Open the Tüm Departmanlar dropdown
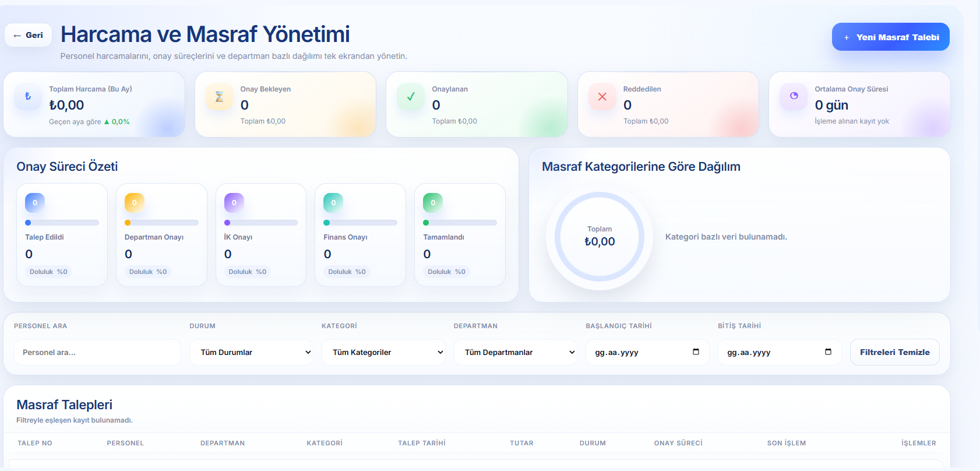 (x=516, y=352)
